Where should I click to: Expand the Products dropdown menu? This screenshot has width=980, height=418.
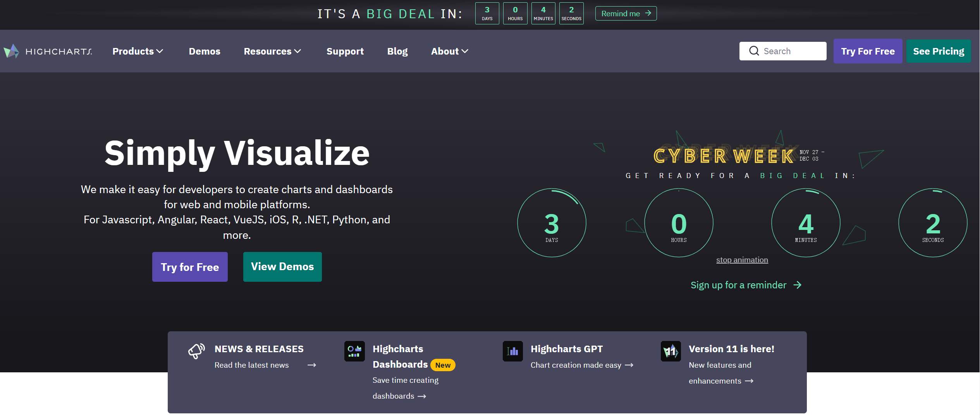click(x=138, y=51)
